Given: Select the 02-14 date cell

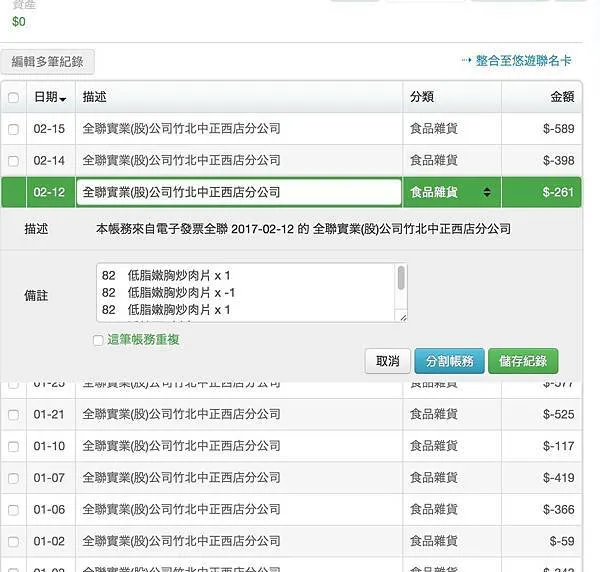Looking at the screenshot, I should pos(49,161).
